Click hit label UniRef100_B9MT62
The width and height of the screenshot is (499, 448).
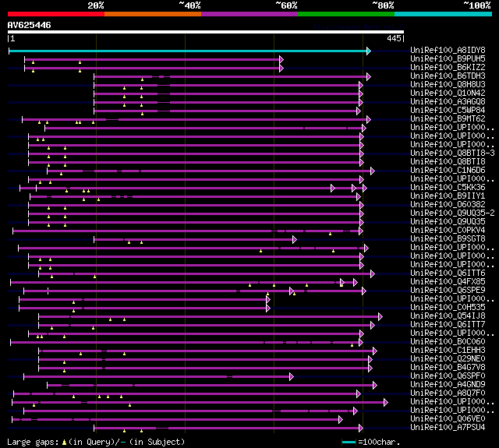448,119
